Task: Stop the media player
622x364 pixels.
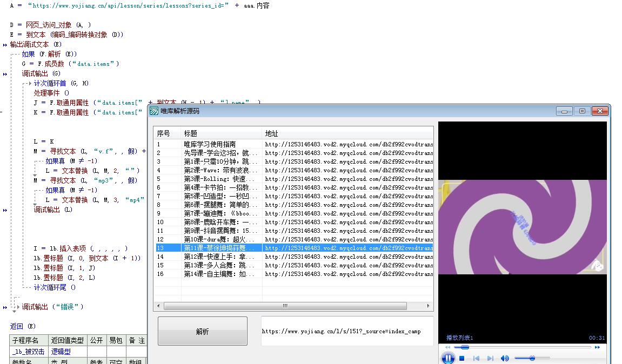Action: click(x=462, y=359)
